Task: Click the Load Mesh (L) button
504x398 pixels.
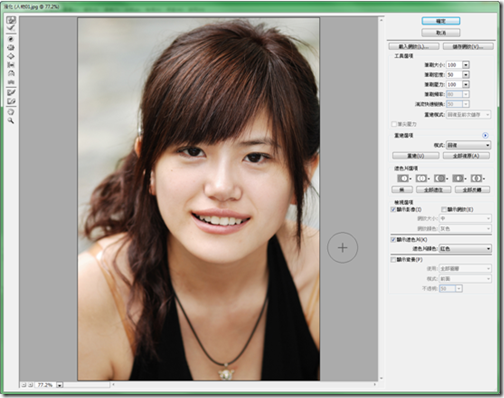Action: [x=414, y=46]
